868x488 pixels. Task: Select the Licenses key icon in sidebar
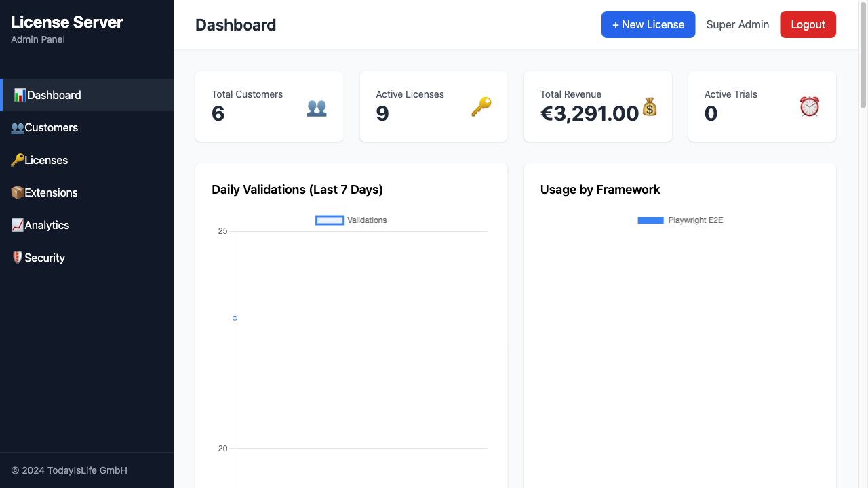[x=18, y=160]
